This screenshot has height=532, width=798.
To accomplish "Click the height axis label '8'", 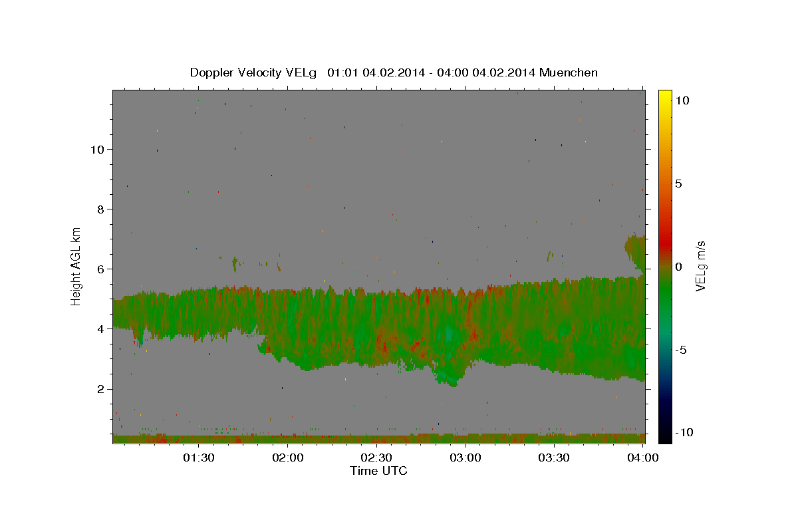I will coord(99,209).
